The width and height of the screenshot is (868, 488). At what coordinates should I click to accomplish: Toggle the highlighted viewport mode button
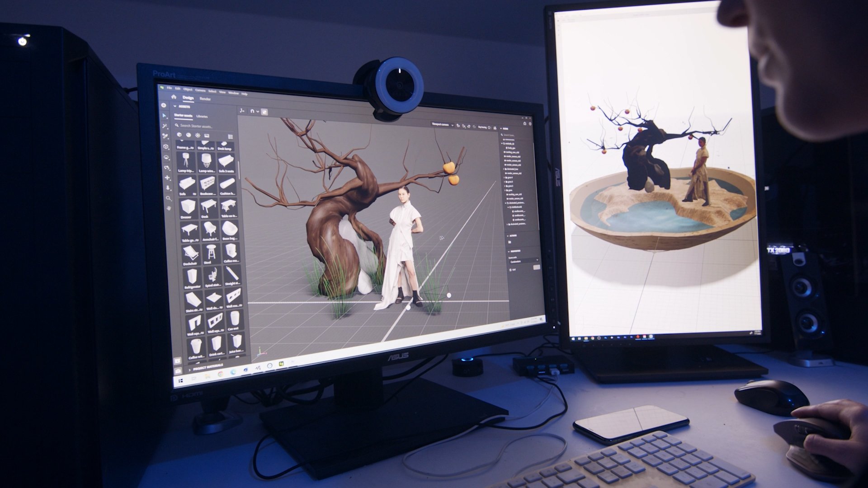(264, 112)
